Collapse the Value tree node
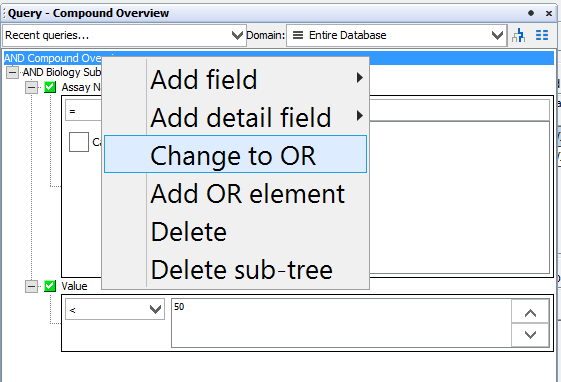561x382 pixels. (31, 286)
